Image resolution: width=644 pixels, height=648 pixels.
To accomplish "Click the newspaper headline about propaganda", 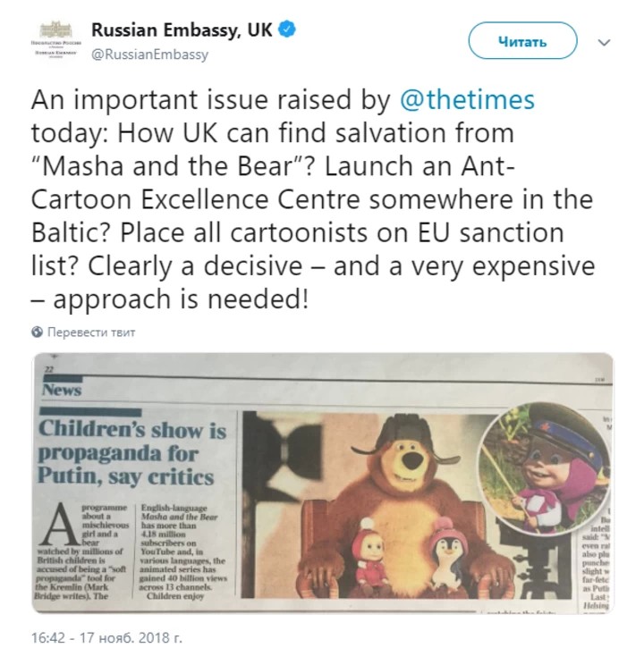I will [132, 452].
